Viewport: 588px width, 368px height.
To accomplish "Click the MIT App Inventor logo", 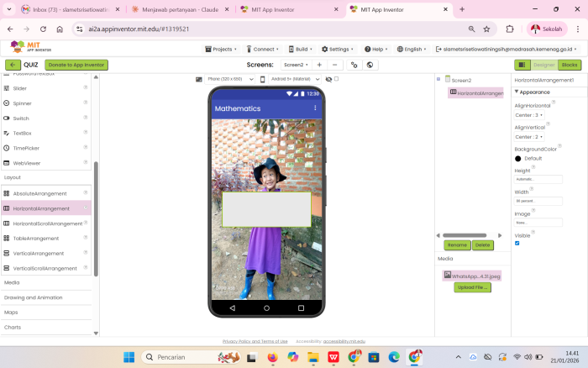I will pos(31,47).
